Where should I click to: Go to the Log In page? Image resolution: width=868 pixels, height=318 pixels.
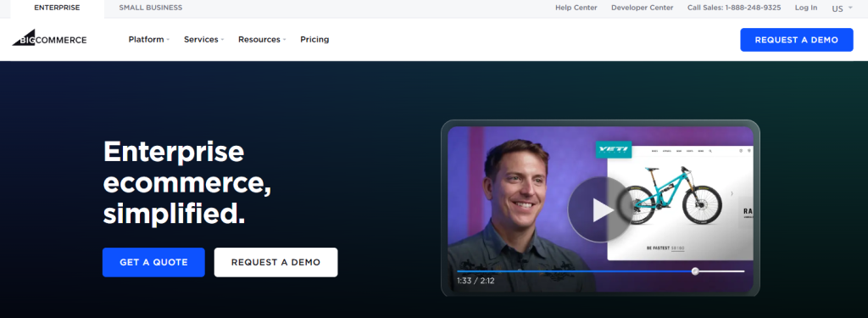[806, 8]
